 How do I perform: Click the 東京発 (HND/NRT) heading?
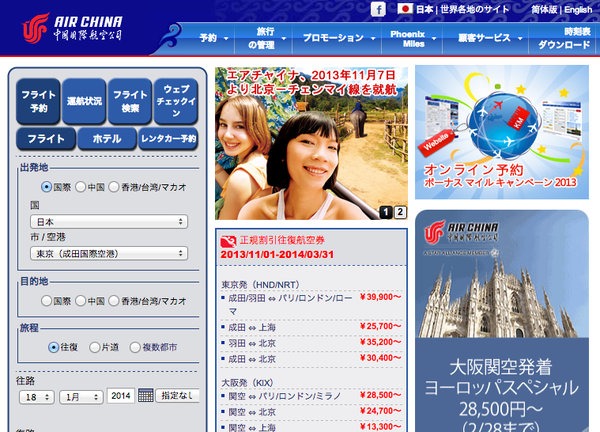tap(260, 285)
